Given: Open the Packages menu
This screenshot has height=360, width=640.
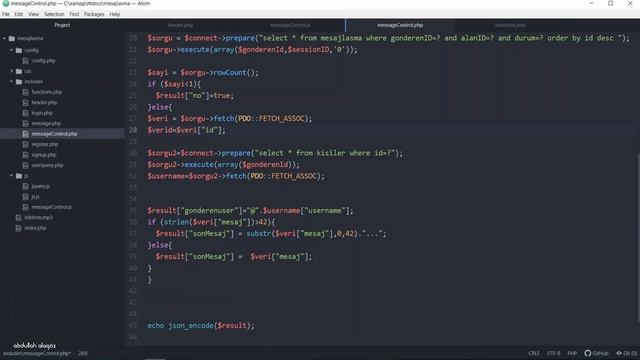Looking at the screenshot, I should click(94, 14).
